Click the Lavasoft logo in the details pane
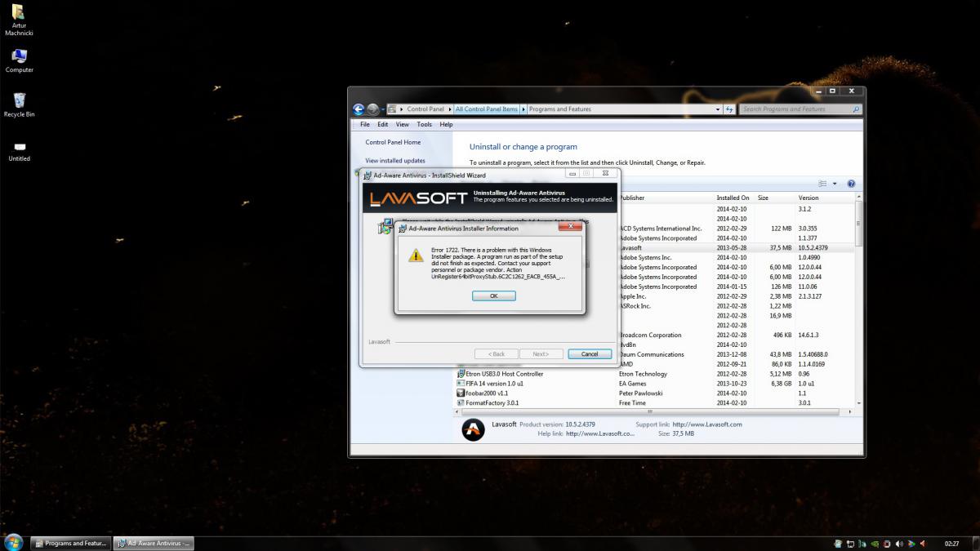The width and height of the screenshot is (980, 551). [473, 429]
